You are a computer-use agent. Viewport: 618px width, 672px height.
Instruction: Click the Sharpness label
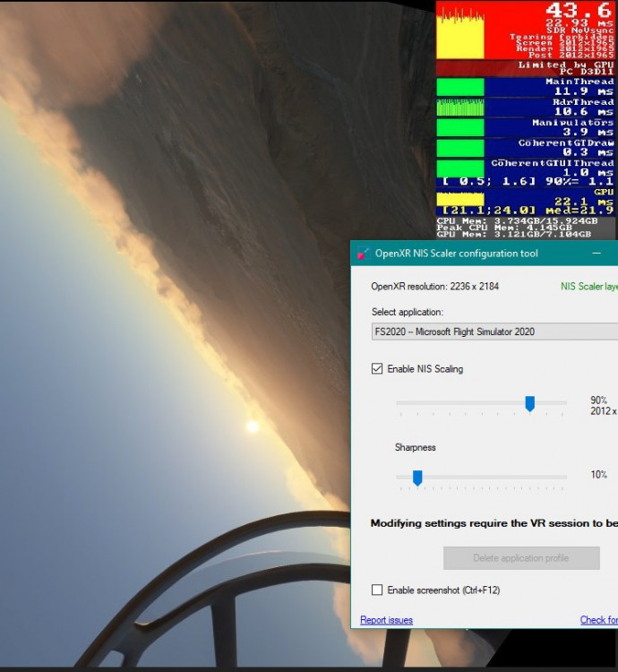(x=415, y=447)
